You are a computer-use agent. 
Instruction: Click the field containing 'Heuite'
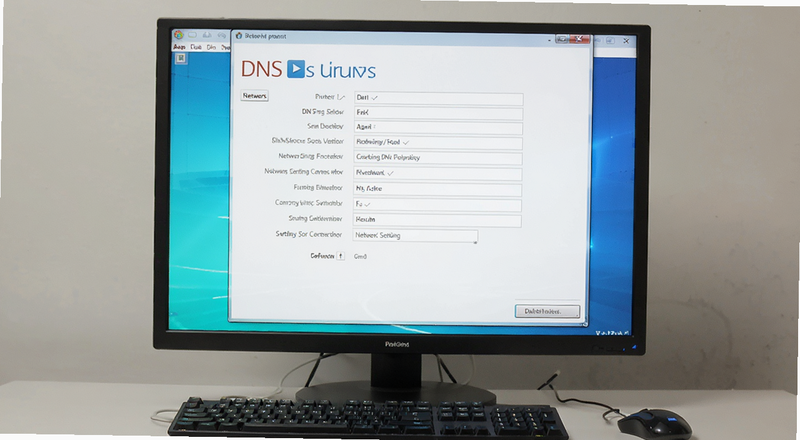pyautogui.click(x=437, y=219)
